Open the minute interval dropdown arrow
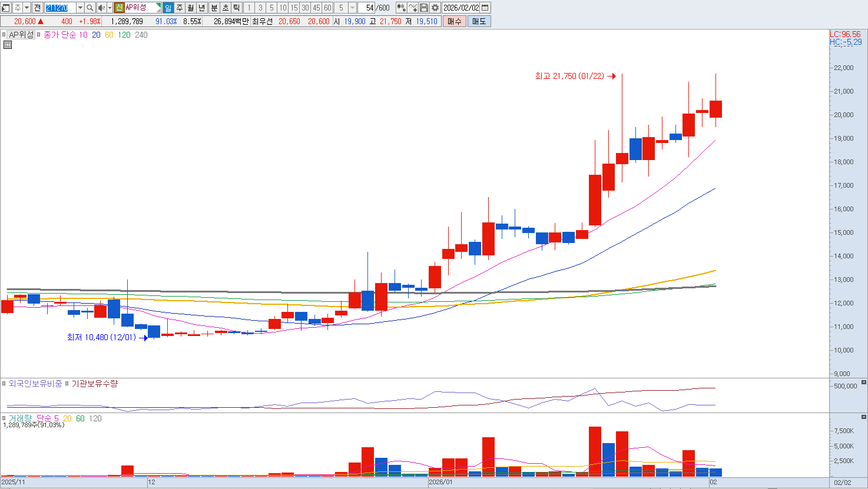868x489 pixels. [352, 8]
